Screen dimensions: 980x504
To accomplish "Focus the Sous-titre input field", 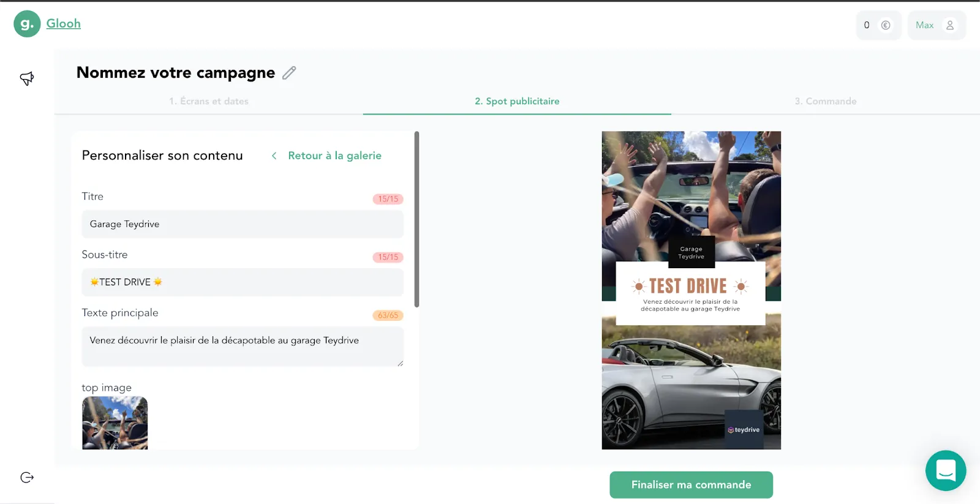I will point(243,282).
